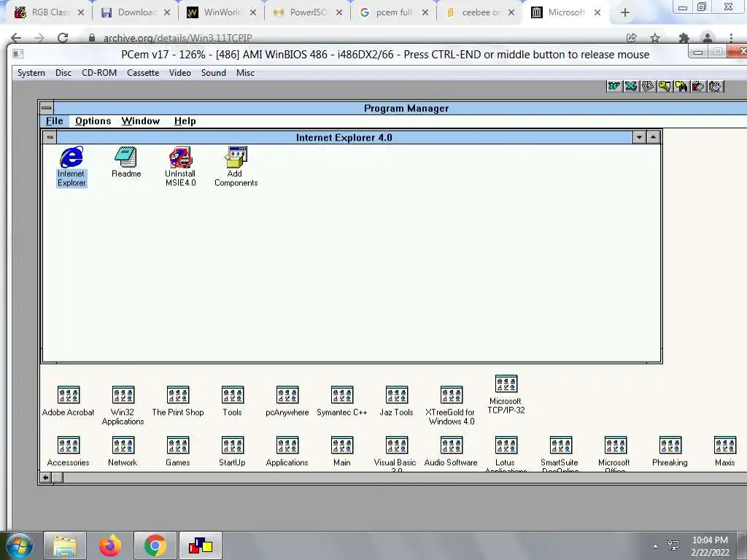Open PCem Cassette menu
Screen dimensions: 747x560
click(x=143, y=73)
